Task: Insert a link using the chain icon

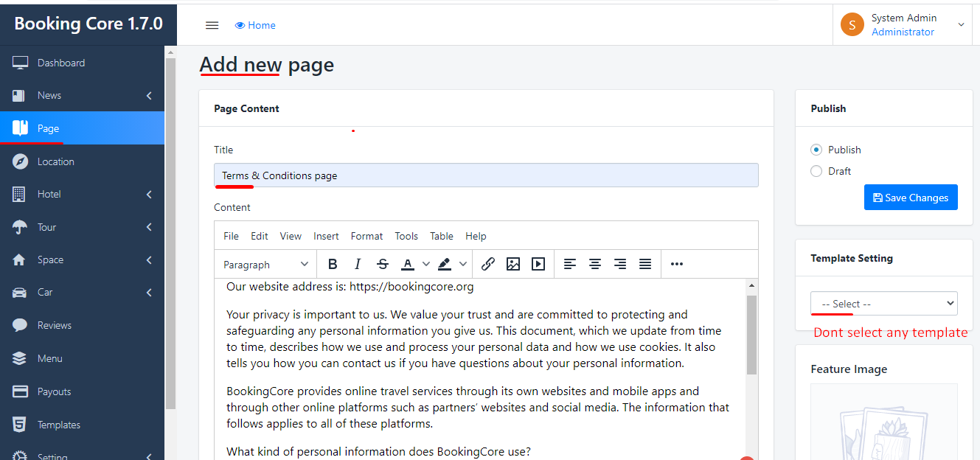Action: pyautogui.click(x=488, y=264)
